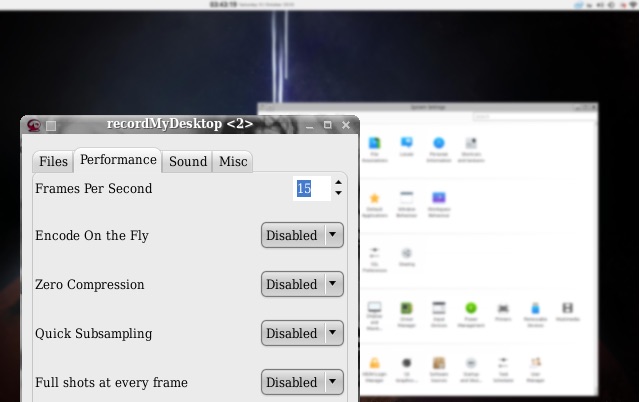This screenshot has width=640, height=402.
Task: Click the Zero Compression label
Action: tap(90, 284)
